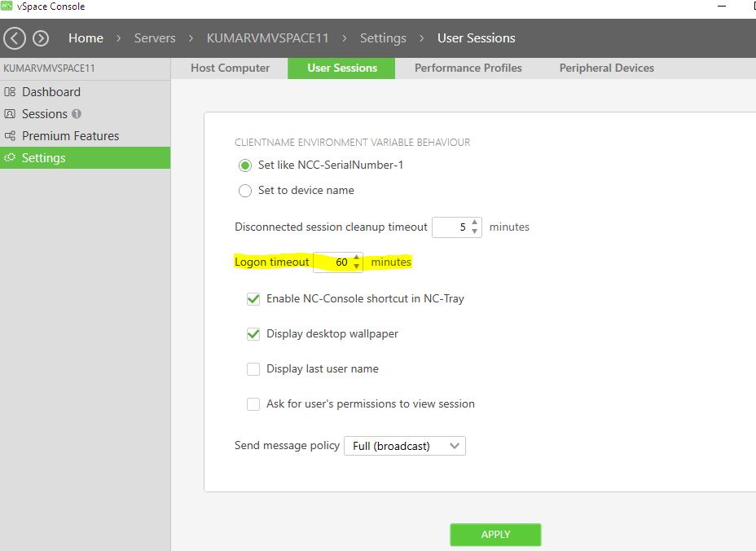756x551 pixels.
Task: Click the CLIENTNAME ENVIRONMENT VARIABLE BEHAVIOUR heading
Action: 352,143
